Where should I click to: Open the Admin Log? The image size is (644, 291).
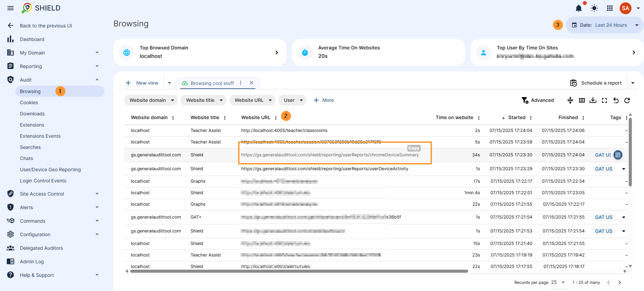32,262
